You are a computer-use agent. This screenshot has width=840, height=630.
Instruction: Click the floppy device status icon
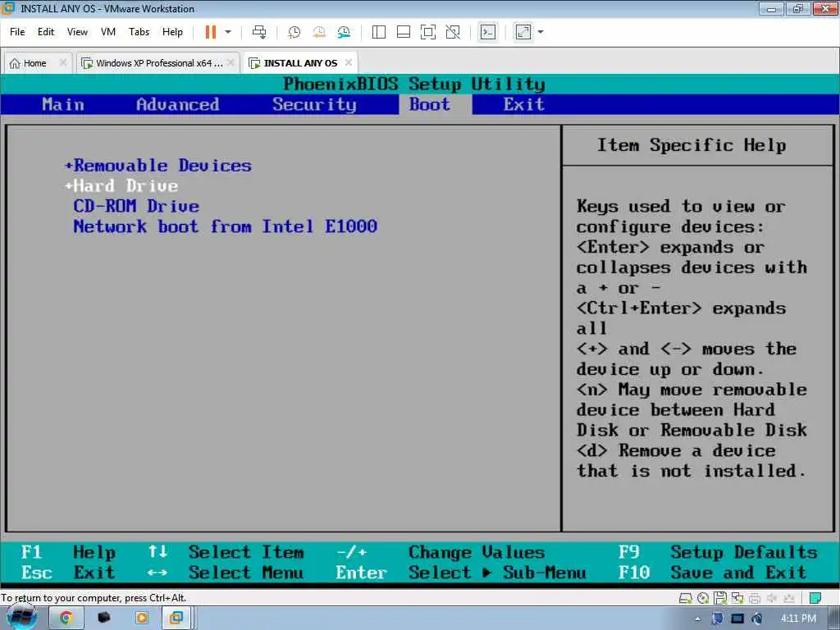click(x=720, y=598)
